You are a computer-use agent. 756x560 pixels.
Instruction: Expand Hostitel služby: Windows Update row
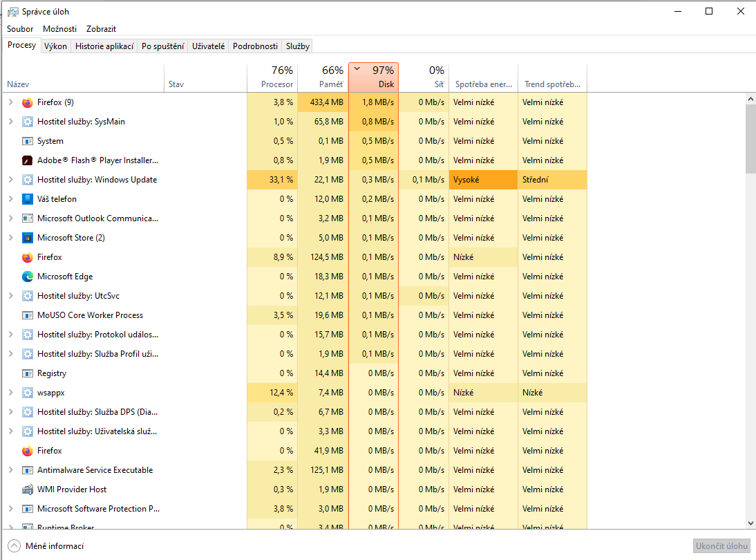[x=10, y=180]
